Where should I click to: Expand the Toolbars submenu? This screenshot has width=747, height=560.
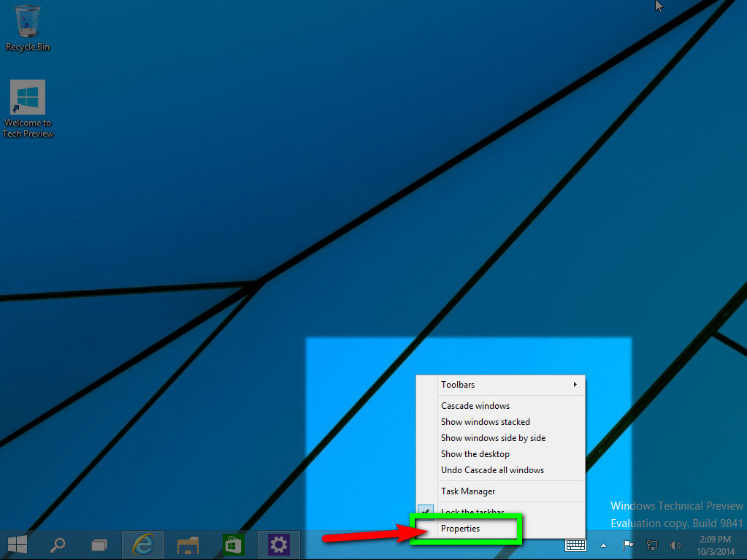(x=501, y=385)
